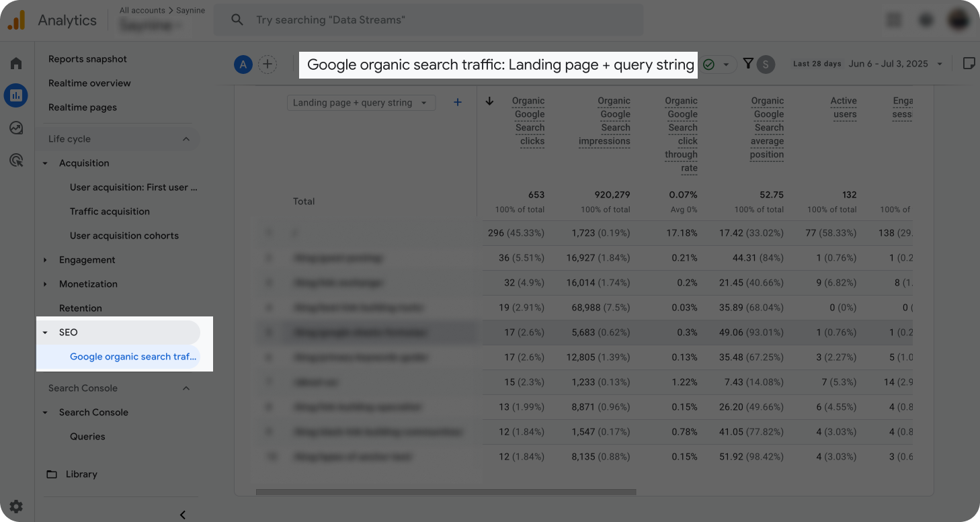
Task: Click the 920,279 total impressions value
Action: tap(612, 195)
